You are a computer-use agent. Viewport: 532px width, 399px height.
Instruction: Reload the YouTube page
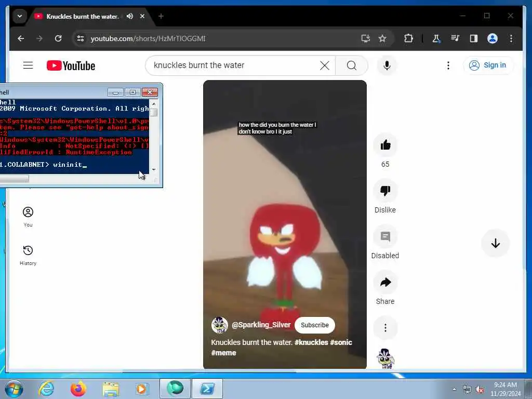pos(58,38)
